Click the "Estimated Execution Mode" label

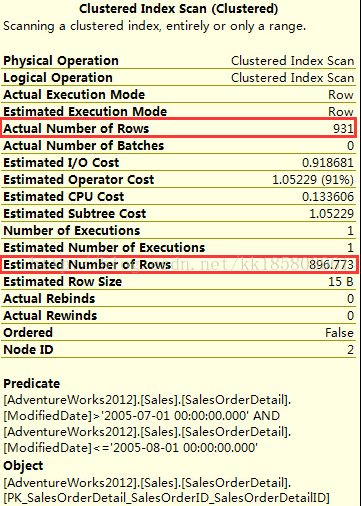[85, 112]
